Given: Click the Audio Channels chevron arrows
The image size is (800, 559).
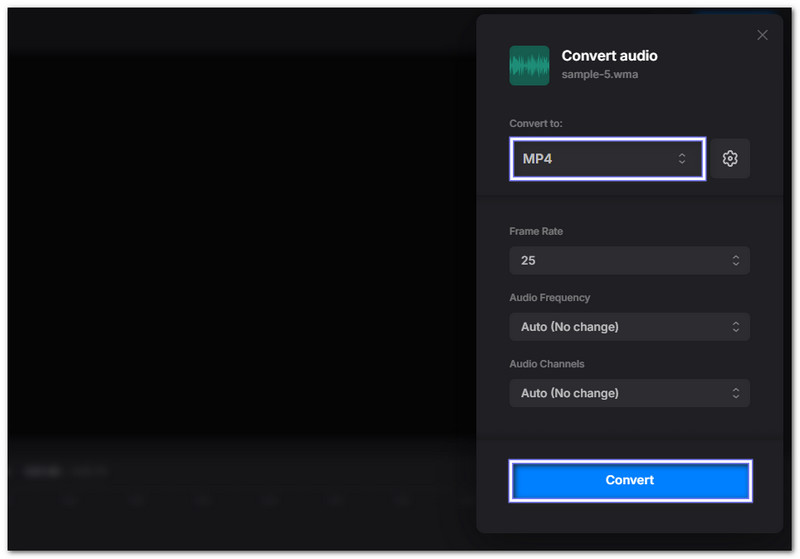Looking at the screenshot, I should (x=736, y=393).
